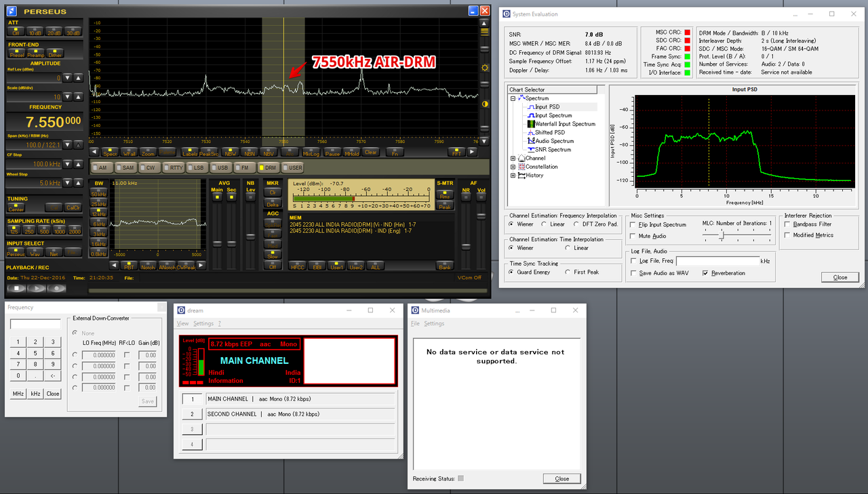Click the Log File Freq input field

click(x=717, y=261)
